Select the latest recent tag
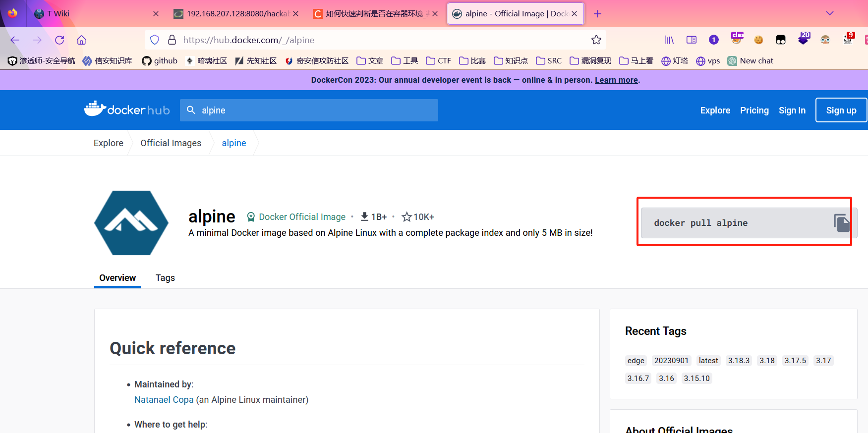Viewport: 868px width, 433px height. coord(708,361)
